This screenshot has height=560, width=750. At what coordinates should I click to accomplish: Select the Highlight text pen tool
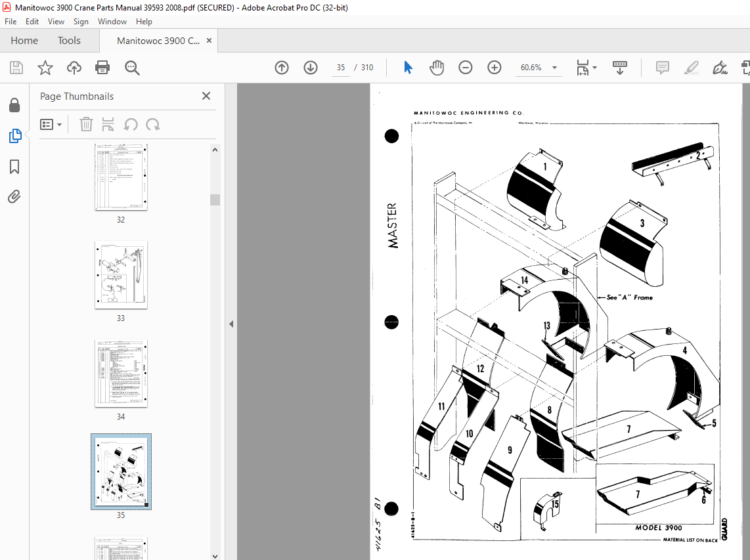coord(691,68)
